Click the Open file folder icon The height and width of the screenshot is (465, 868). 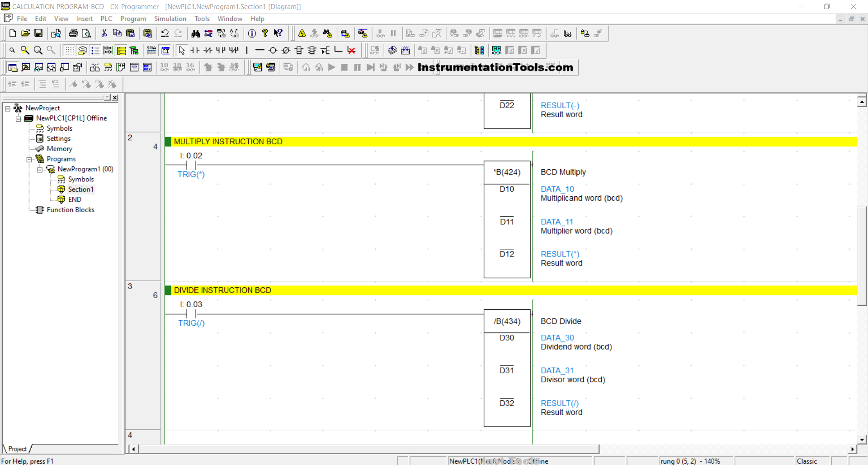coord(26,33)
